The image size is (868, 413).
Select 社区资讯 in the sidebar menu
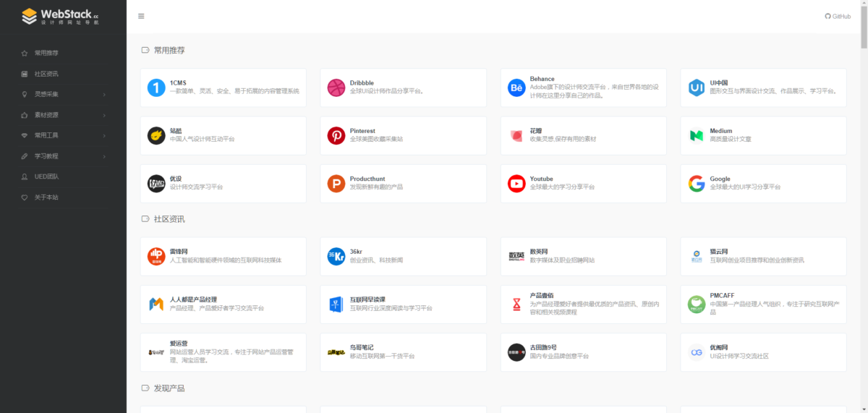click(46, 74)
